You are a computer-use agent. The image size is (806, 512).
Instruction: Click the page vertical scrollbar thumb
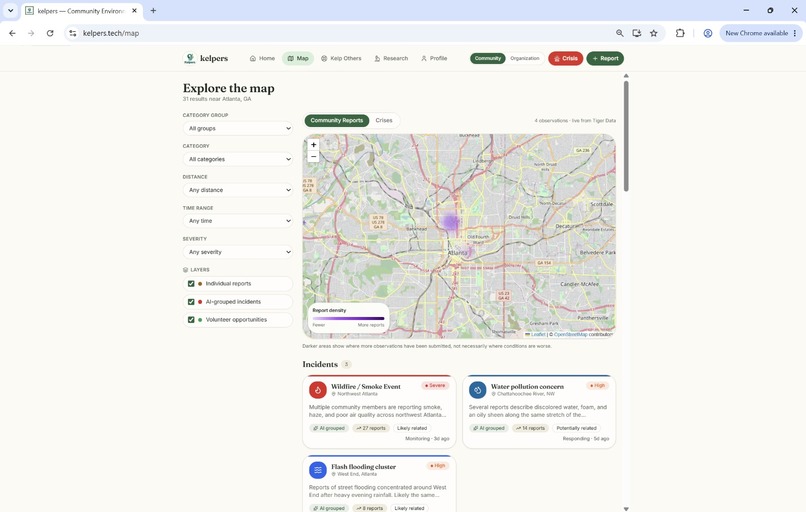click(626, 136)
